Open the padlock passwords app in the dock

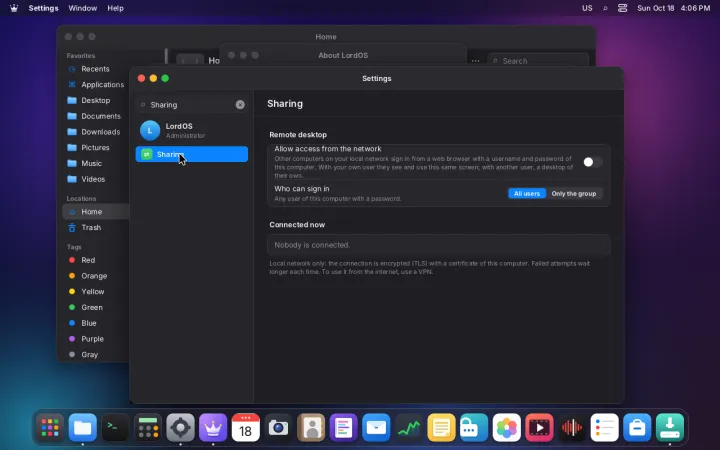(474, 428)
